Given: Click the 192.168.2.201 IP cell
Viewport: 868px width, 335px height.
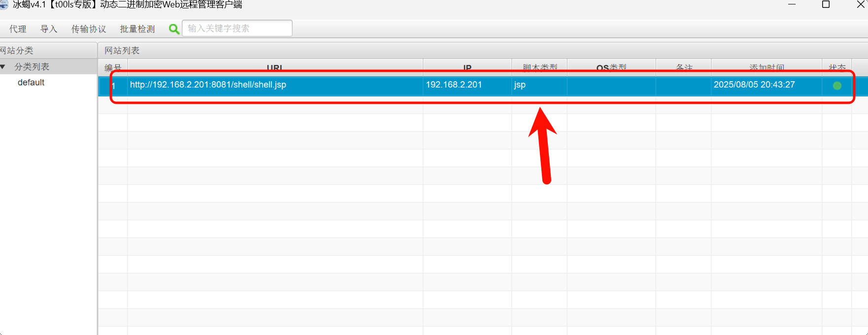Looking at the screenshot, I should 454,85.
